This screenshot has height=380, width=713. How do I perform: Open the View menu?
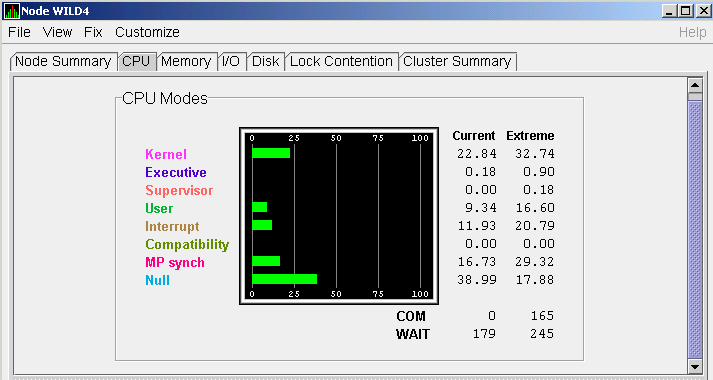point(57,32)
